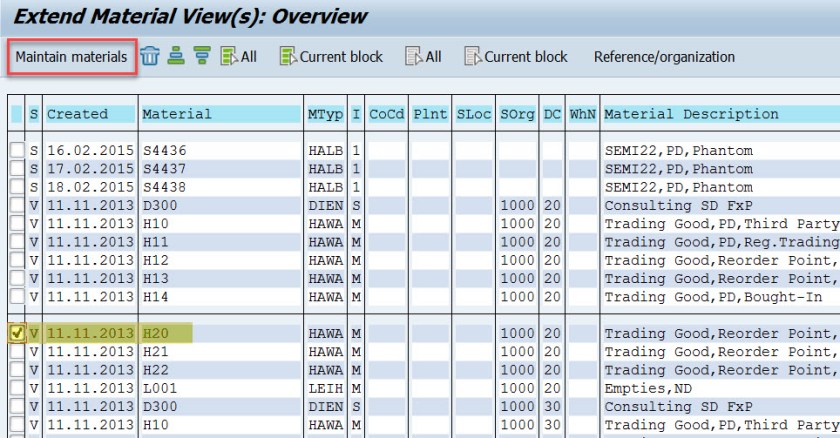Click material number H22
The height and width of the screenshot is (438, 840).
coord(155,370)
